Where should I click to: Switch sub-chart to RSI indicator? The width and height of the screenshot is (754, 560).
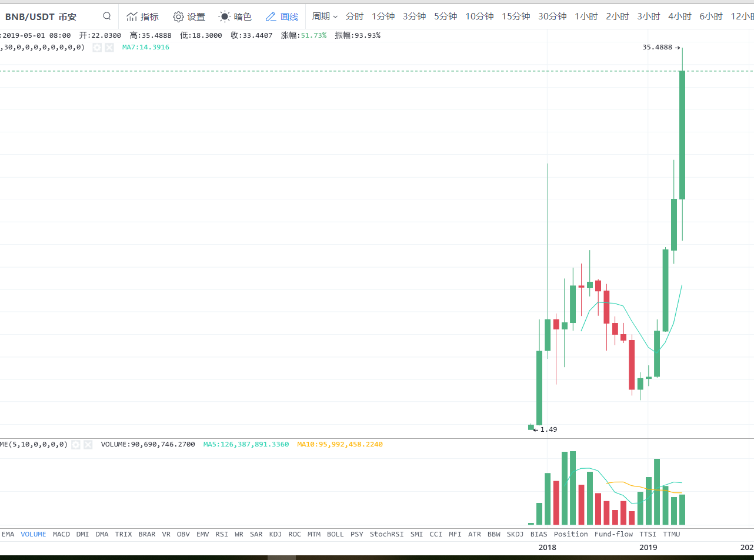(x=222, y=534)
